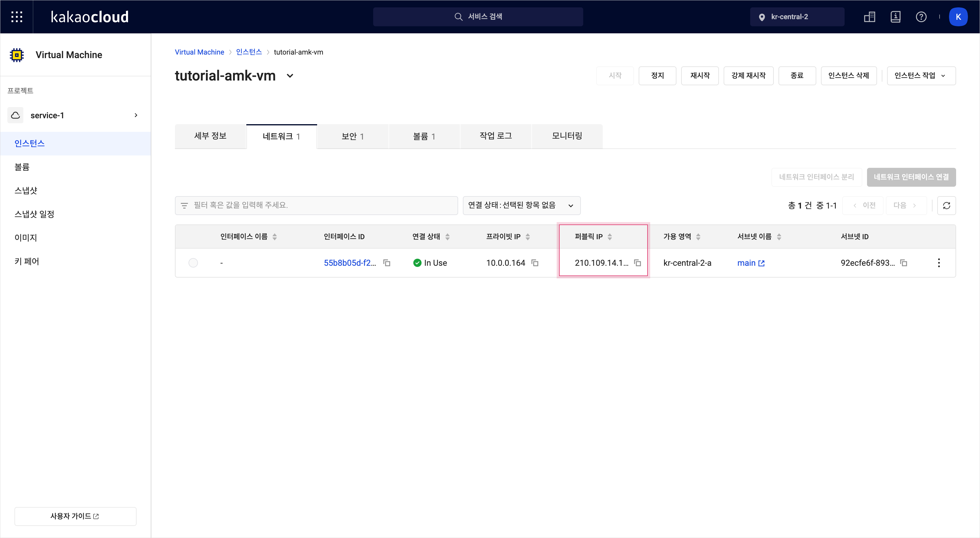Open the row actions three-dot menu
Viewport: 980px width, 538px height.
(938, 263)
